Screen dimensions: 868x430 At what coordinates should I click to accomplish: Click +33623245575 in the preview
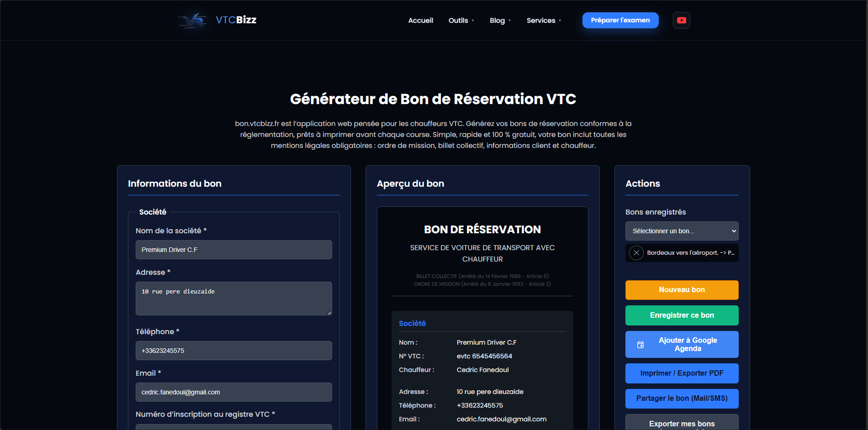480,405
